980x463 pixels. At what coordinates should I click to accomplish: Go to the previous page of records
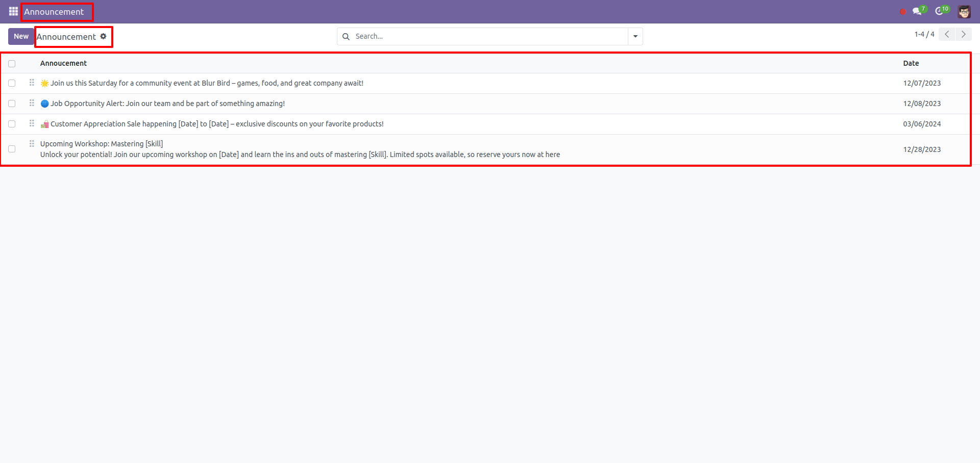(947, 34)
